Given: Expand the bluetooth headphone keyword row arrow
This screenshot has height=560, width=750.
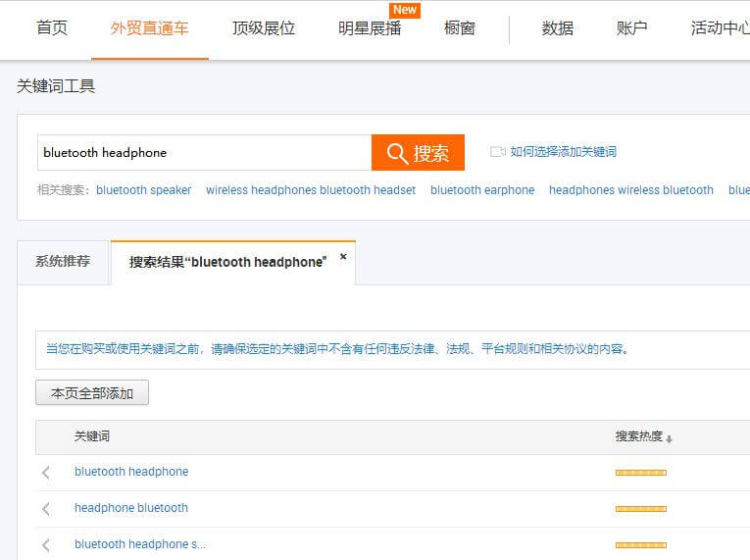Looking at the screenshot, I should [46, 473].
